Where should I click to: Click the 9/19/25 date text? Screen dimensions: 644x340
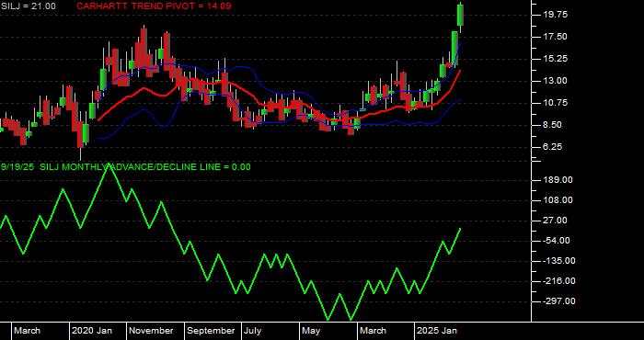[18, 167]
